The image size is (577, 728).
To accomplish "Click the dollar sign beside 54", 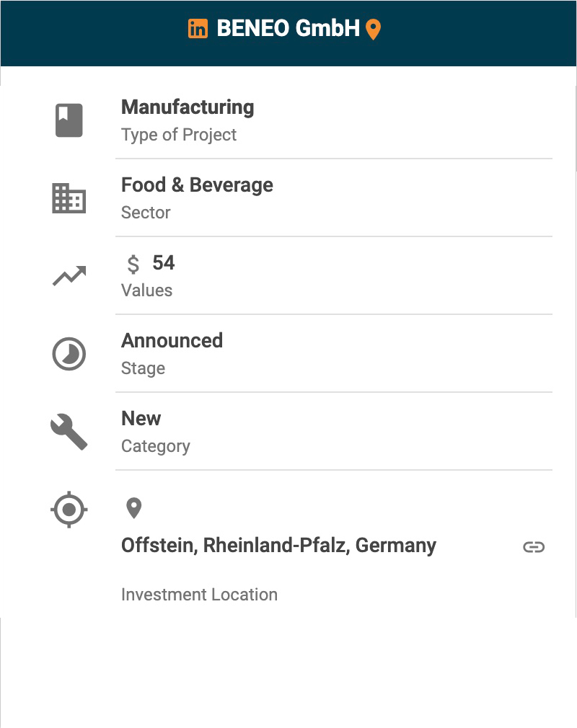I will pos(133,265).
